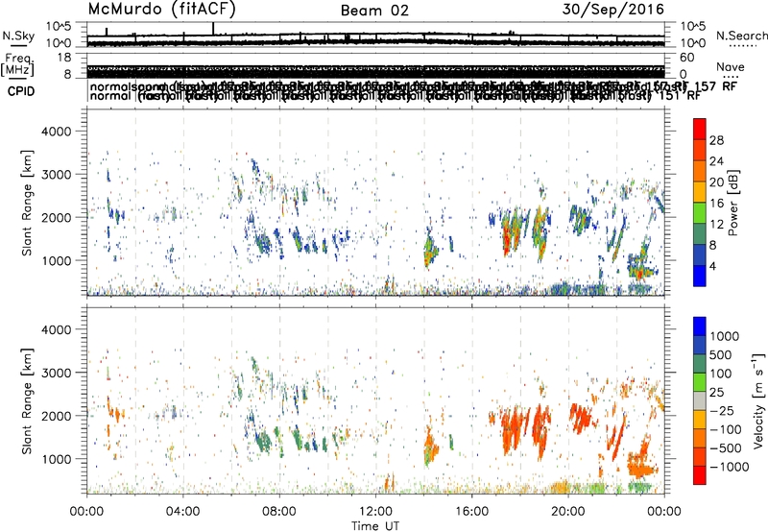Click the N.Sky legend label
Viewport: 768px width, 532px height.
pyautogui.click(x=18, y=36)
